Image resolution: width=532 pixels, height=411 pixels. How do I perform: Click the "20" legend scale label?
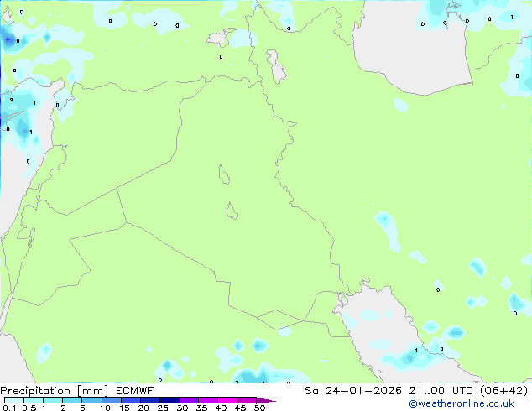[143, 408]
